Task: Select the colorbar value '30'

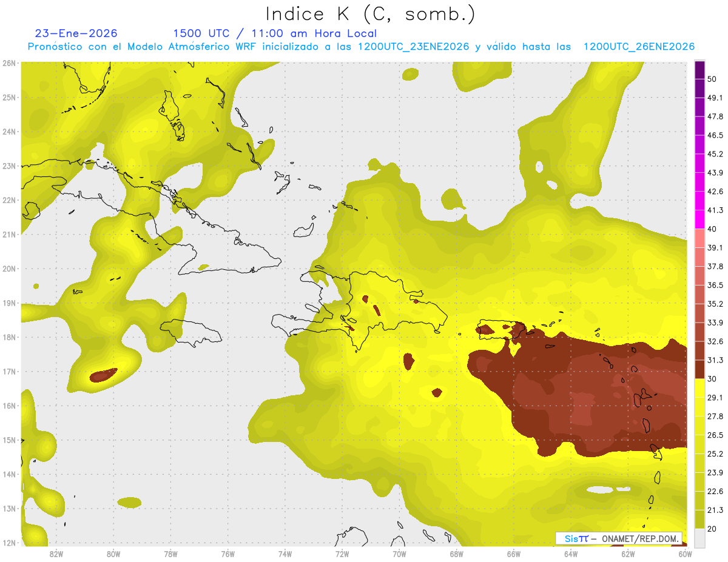Action: pos(712,379)
